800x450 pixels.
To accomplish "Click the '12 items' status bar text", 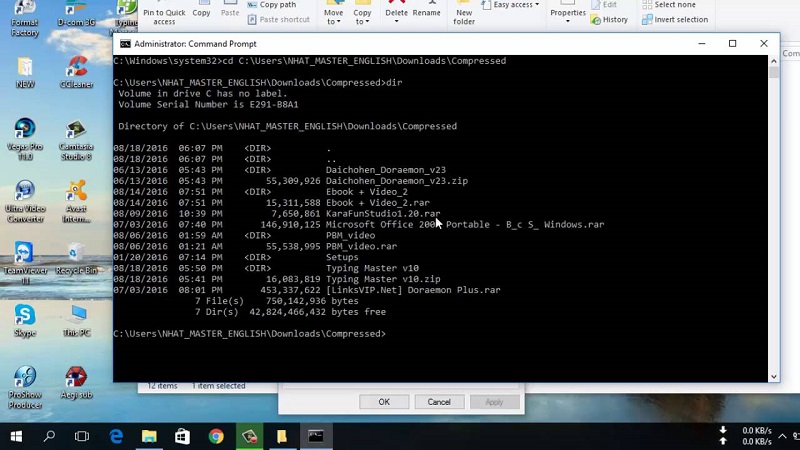I will (x=162, y=386).
